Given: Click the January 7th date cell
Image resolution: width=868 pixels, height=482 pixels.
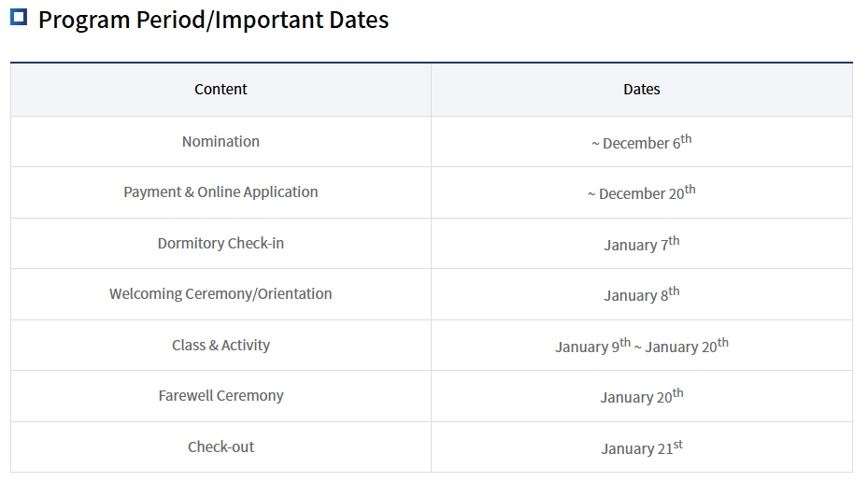Looking at the screenshot, I should coord(642,245).
